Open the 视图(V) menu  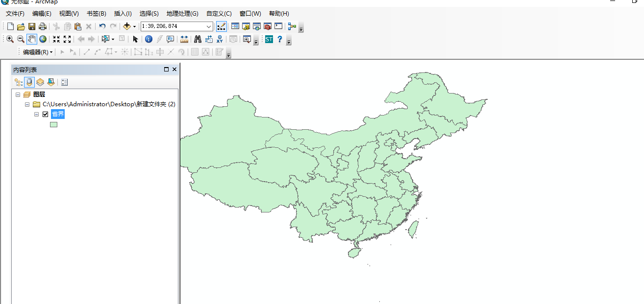69,14
